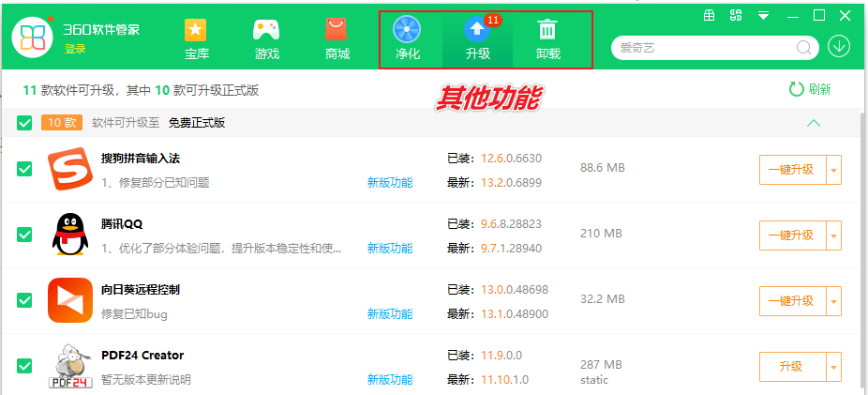Click the 登录 login link
Image resolution: width=868 pixels, height=395 pixels.
click(x=75, y=49)
